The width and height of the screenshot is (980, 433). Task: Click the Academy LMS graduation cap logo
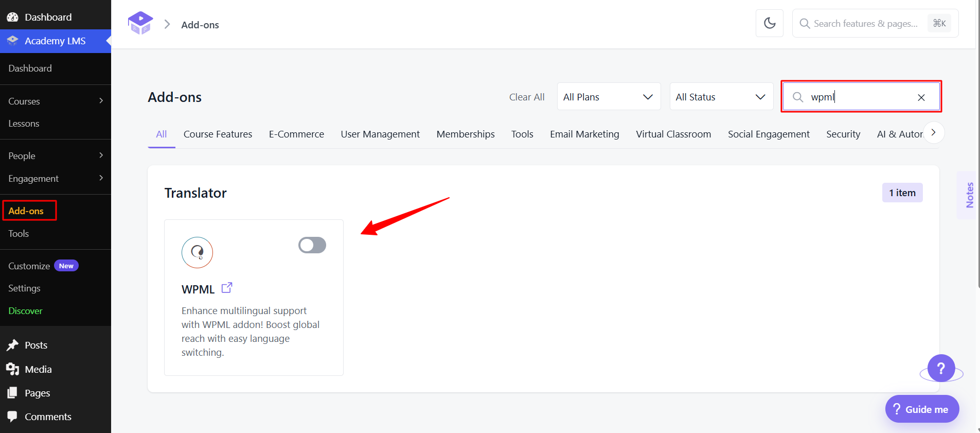click(x=140, y=23)
